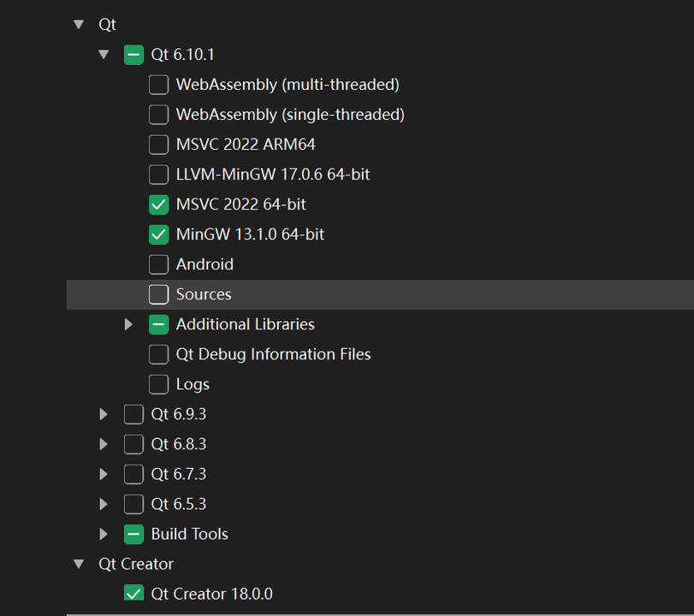This screenshot has width=694, height=616.
Task: Tick the MSVC 2022 ARM64 checkbox
Action: pos(158,145)
